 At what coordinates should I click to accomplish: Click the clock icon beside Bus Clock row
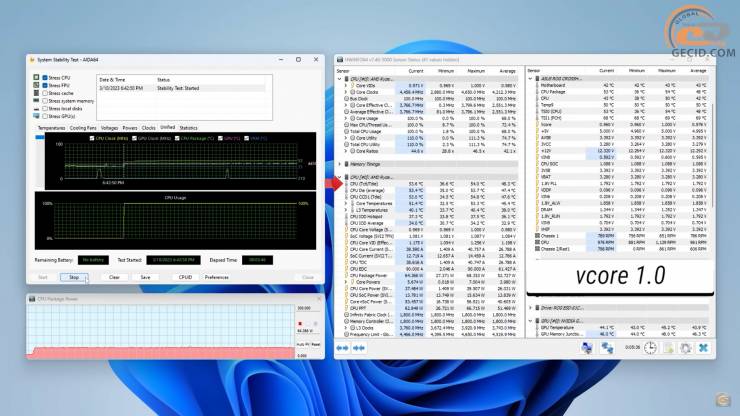(346, 99)
